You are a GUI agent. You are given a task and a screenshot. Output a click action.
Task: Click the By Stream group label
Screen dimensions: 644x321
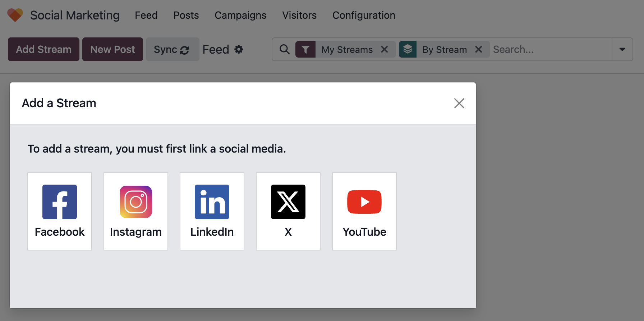[445, 49]
